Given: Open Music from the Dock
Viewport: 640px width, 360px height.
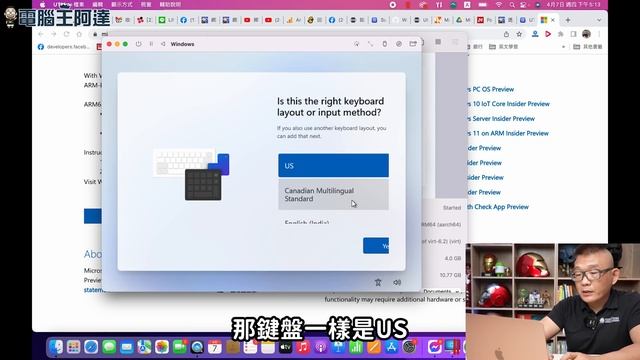Looking at the screenshot, I should [x=303, y=347].
